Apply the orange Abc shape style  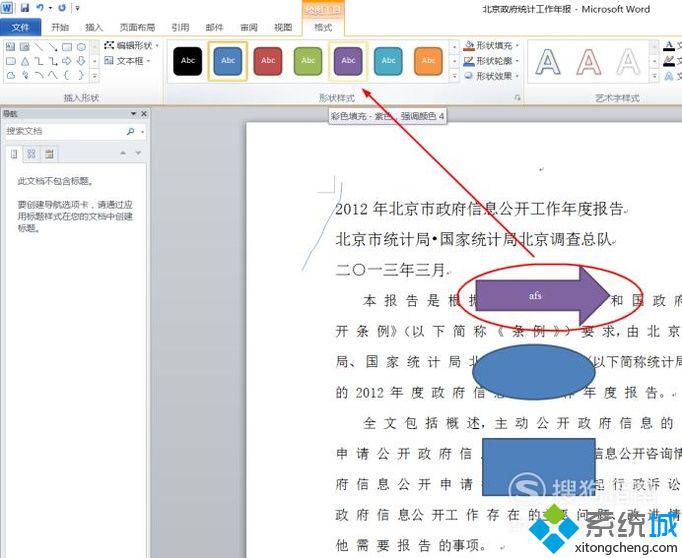point(428,61)
